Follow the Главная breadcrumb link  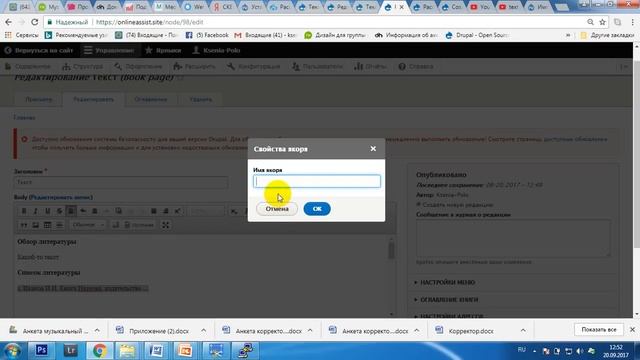[x=24, y=118]
